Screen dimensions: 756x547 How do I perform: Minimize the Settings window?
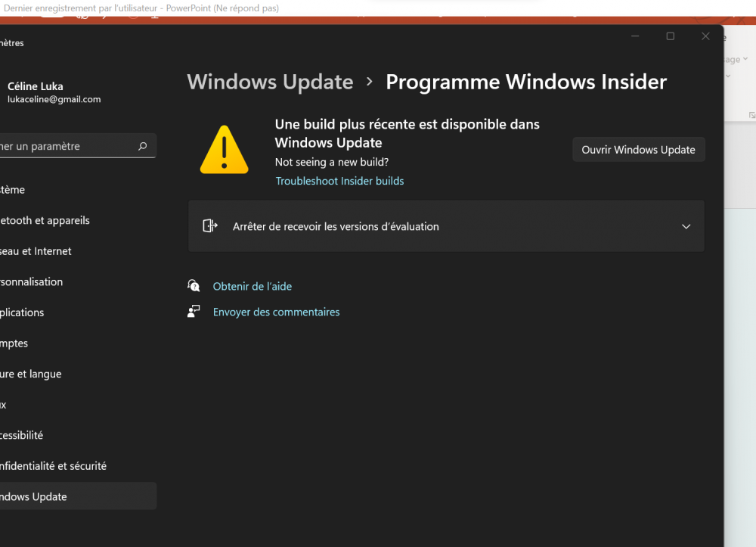(636, 36)
